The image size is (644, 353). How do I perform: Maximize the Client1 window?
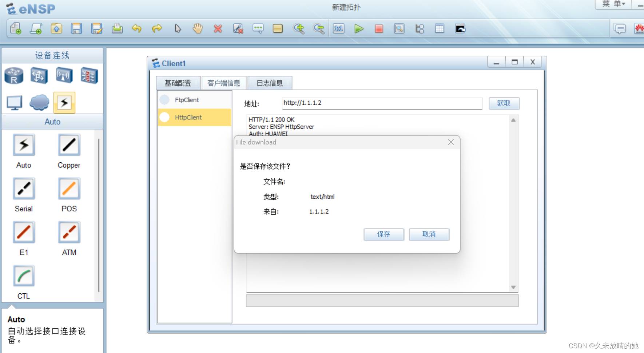tap(514, 62)
